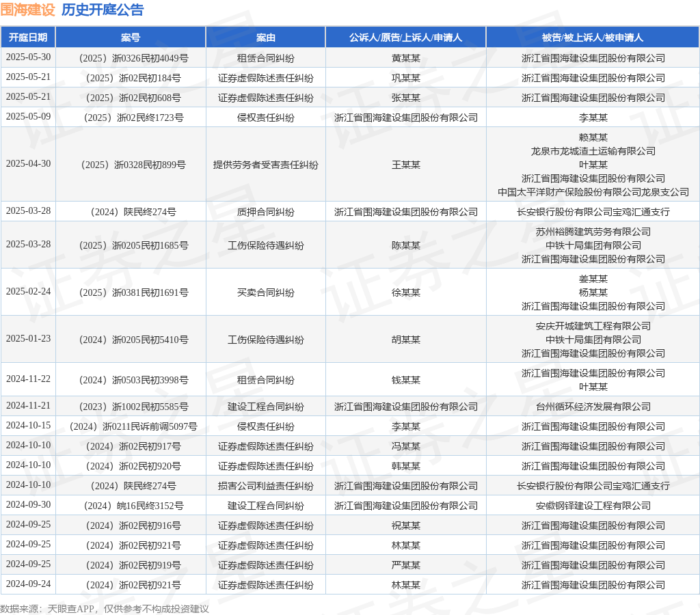Click defendant 龙泉市龙城渣土运输有限公司
The height and width of the screenshot is (615, 700).
click(x=593, y=151)
